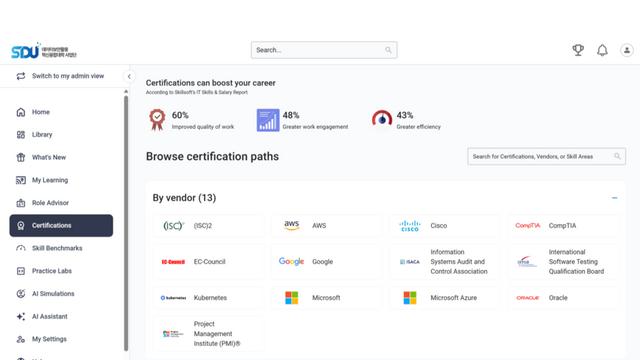Collapse the sidebar with chevron arrow
Screen dimensions: 640x360
[129, 76]
